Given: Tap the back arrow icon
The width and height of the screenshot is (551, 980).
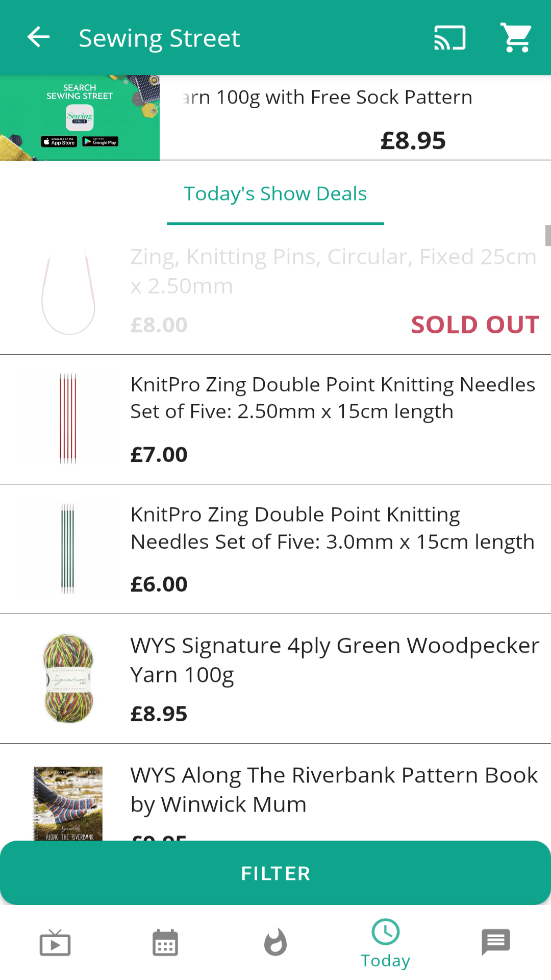Looking at the screenshot, I should [39, 37].
